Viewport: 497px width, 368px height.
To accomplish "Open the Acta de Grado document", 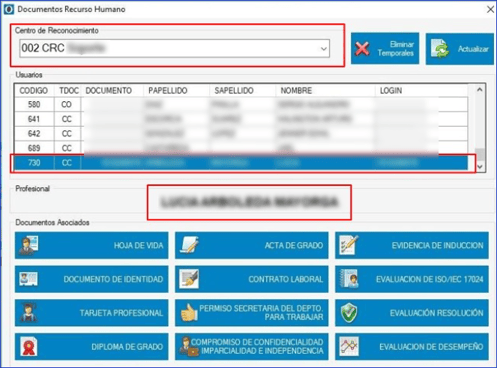I will [252, 245].
